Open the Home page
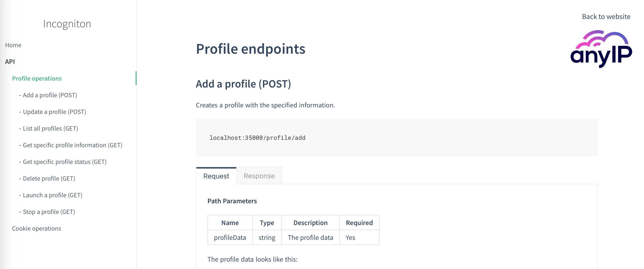Viewport: 644px width, 269px height. (13, 45)
